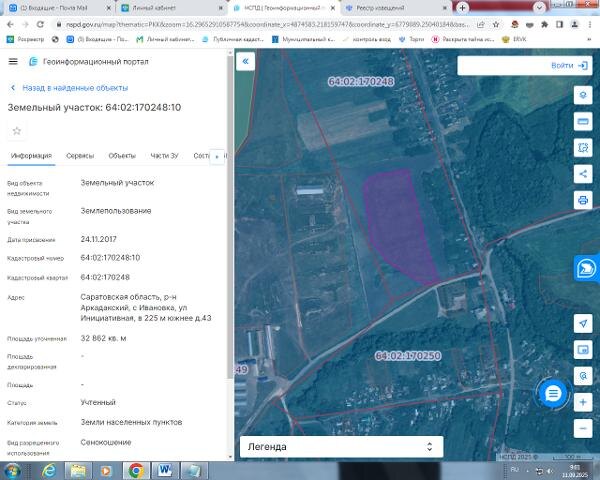Image resolution: width=600 pixels, height=480 pixels.
Task: Click the map rotation/compass button
Action: tap(583, 376)
